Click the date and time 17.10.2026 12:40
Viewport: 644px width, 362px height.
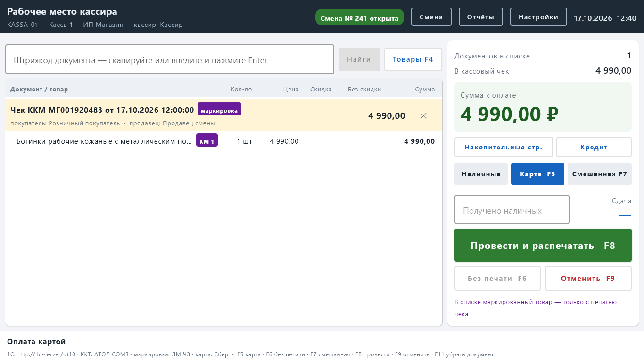(605, 18)
